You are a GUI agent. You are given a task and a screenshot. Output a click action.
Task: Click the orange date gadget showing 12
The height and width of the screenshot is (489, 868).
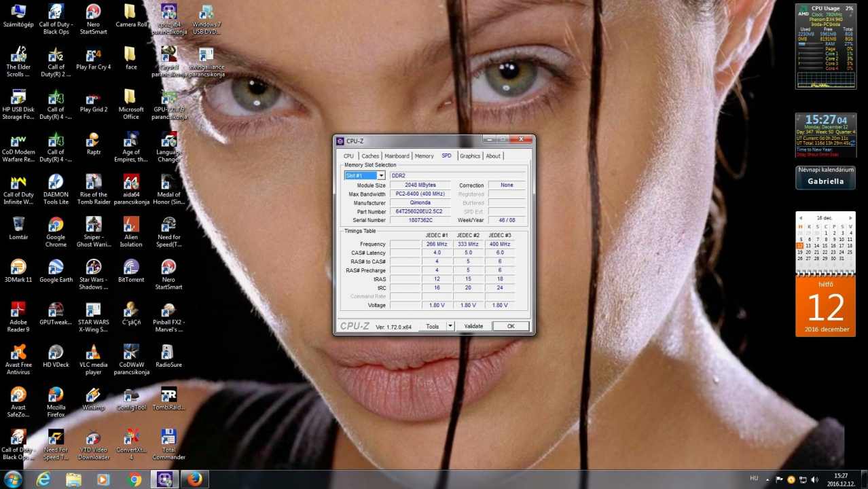[x=825, y=306]
